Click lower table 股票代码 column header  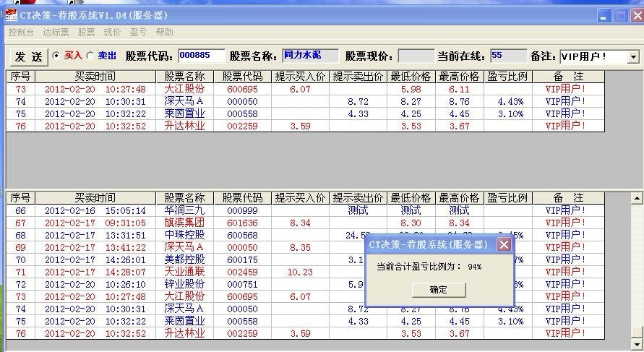point(242,198)
